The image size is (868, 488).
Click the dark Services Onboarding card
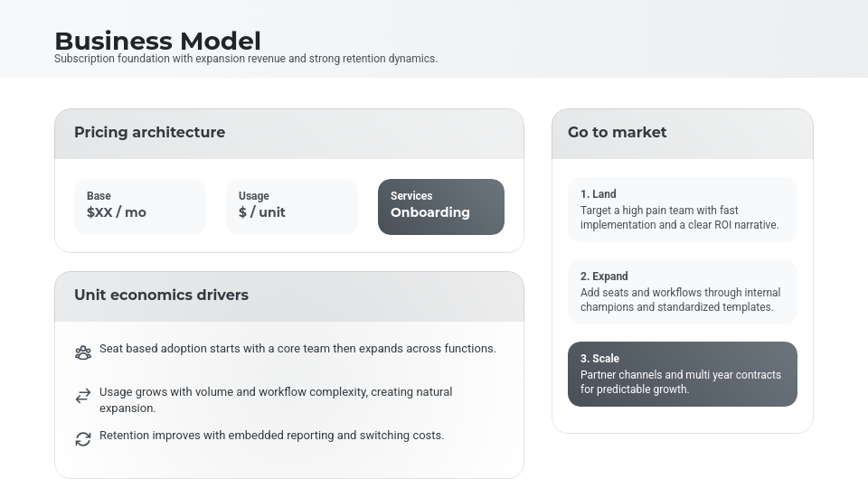[441, 206]
